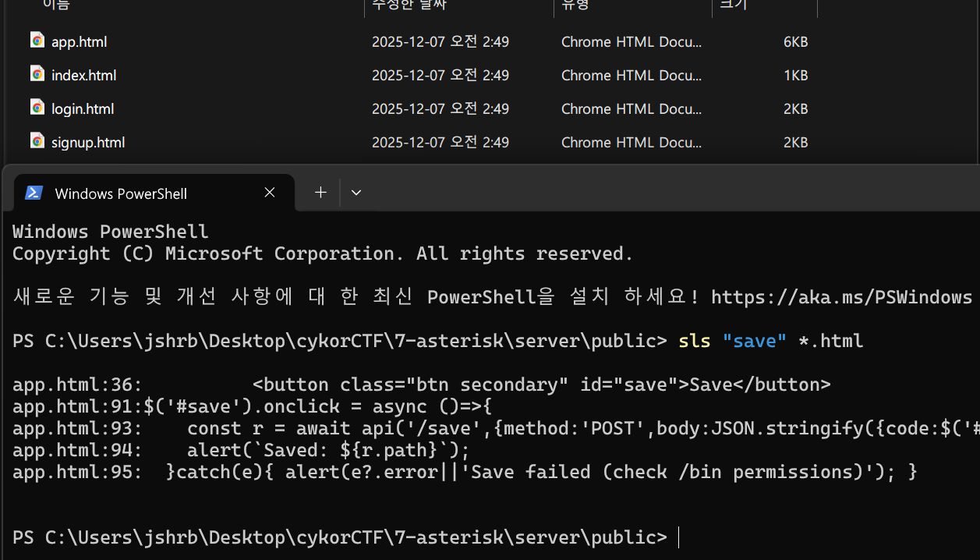980x560 pixels.
Task: Click the file type of index.html
Action: coord(632,76)
